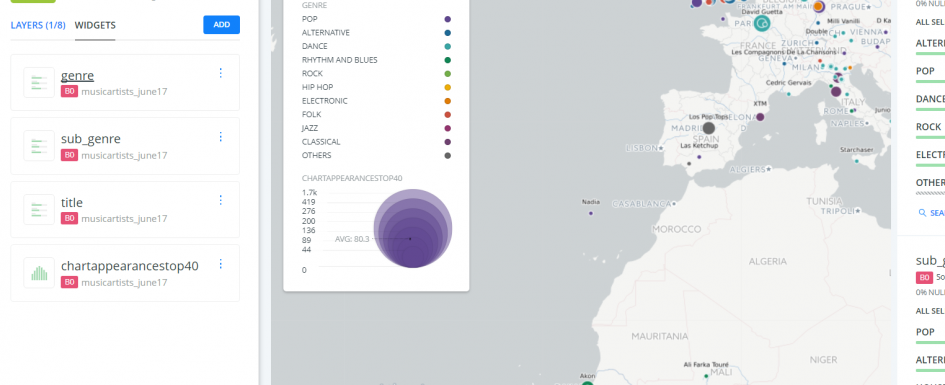This screenshot has height=385, width=945.
Task: Open the genre widget options menu
Action: 220,73
